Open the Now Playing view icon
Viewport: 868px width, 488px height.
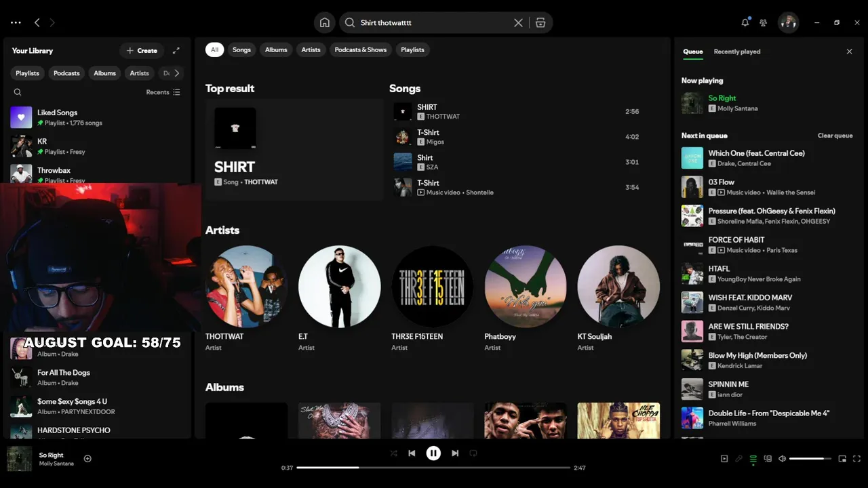point(724,459)
